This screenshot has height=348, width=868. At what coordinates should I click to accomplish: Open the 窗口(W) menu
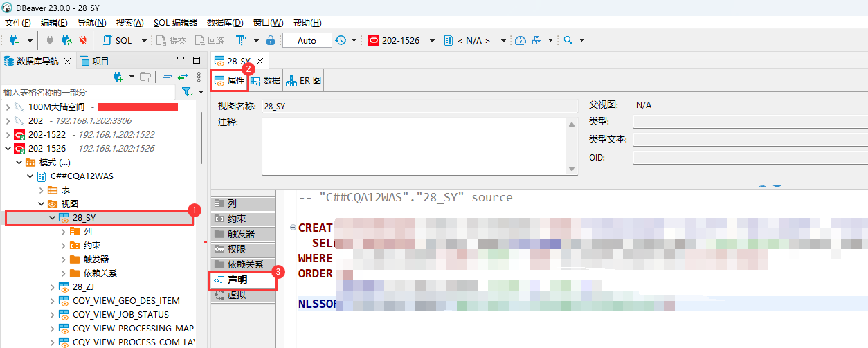click(269, 23)
